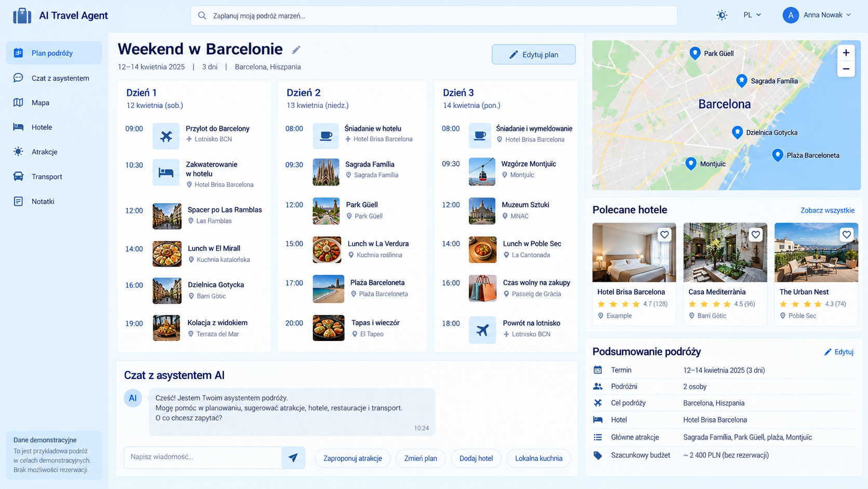
Task: Click Edytuj in Podsumowanie podróży
Action: point(839,352)
